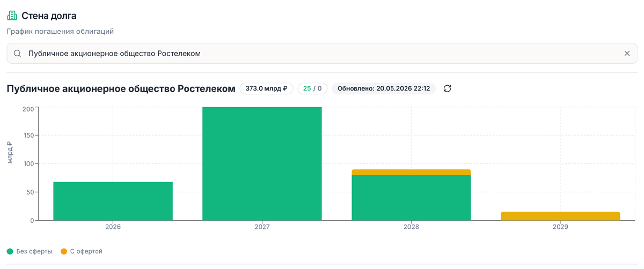This screenshot has height=269, width=644.
Task: Click the 50 y-axis tick label
Action: pyautogui.click(x=30, y=192)
